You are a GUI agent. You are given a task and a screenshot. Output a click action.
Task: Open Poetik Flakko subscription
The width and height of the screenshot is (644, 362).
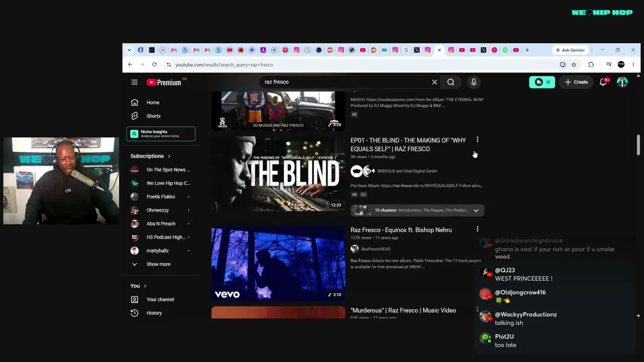[160, 197]
